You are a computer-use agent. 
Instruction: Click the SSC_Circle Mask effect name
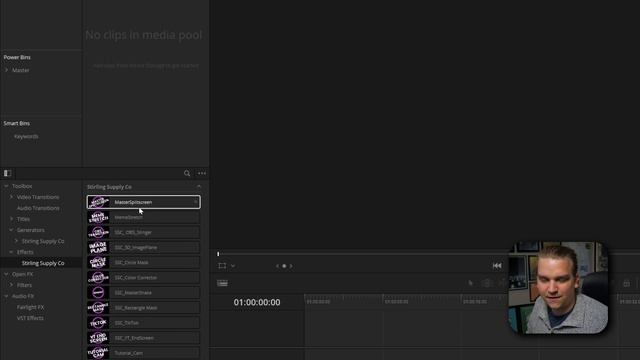(x=131, y=262)
